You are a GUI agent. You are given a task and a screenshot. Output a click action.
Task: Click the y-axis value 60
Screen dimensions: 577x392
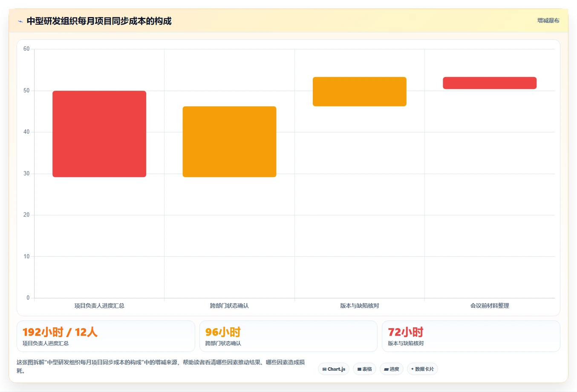tap(26, 49)
